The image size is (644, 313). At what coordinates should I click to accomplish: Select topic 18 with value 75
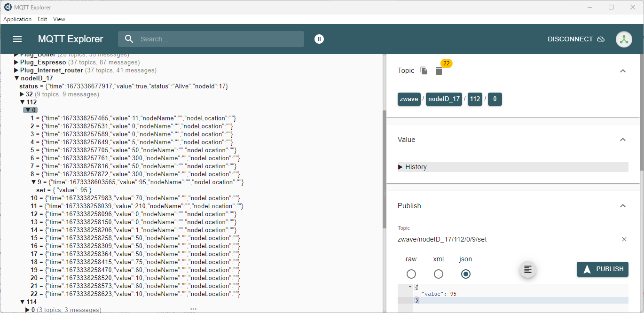click(x=135, y=262)
